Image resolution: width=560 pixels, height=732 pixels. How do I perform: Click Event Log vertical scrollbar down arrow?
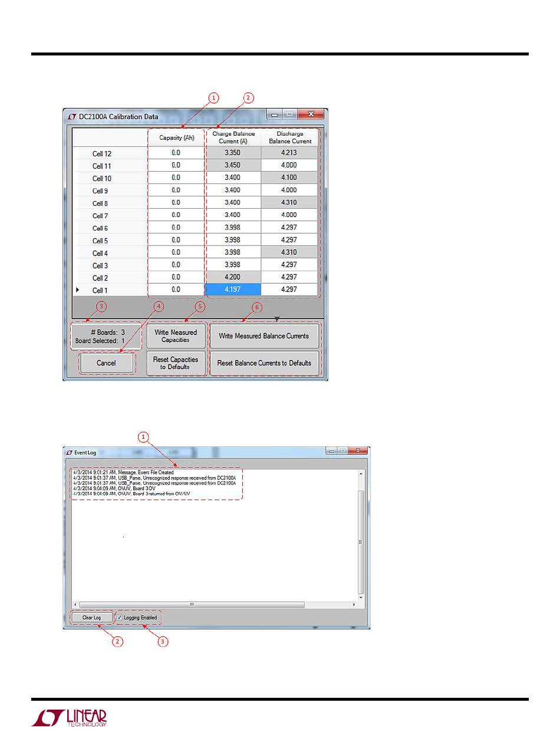(x=361, y=596)
